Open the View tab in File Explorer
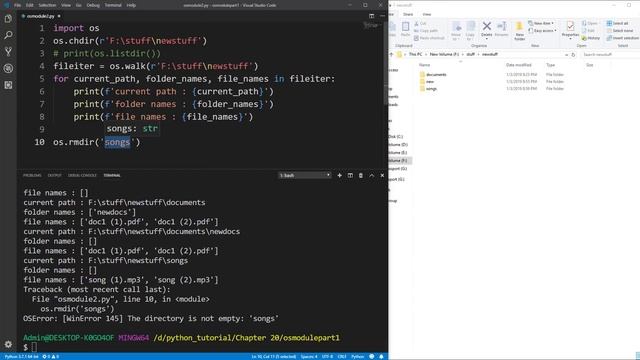Screen dimensions: 640x360 coord(427,14)
